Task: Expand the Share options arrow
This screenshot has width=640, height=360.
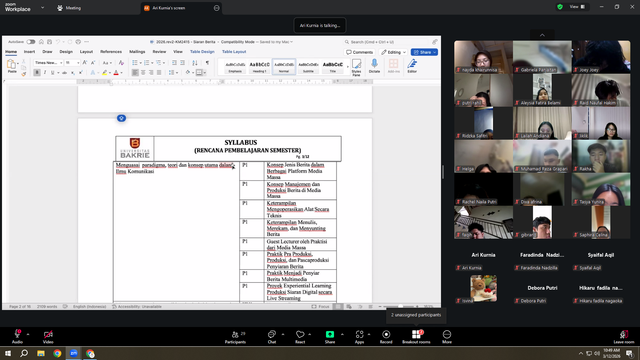Action: [x=342, y=334]
